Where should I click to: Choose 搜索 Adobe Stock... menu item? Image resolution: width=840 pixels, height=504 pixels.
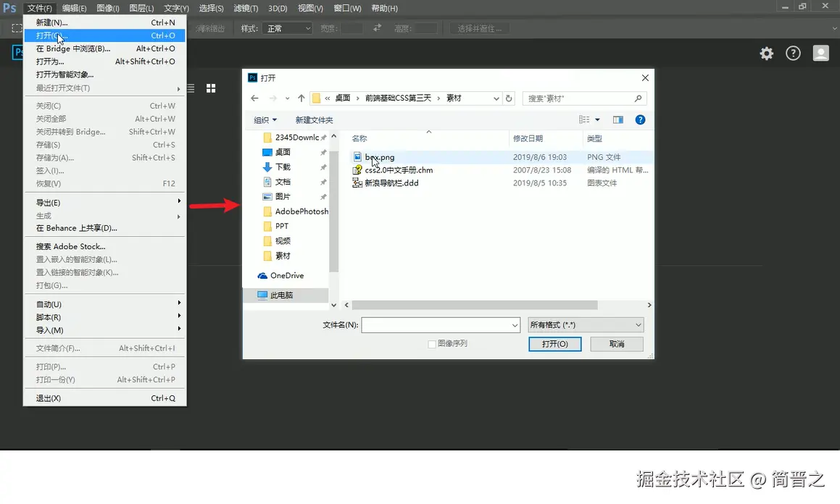(x=104, y=247)
